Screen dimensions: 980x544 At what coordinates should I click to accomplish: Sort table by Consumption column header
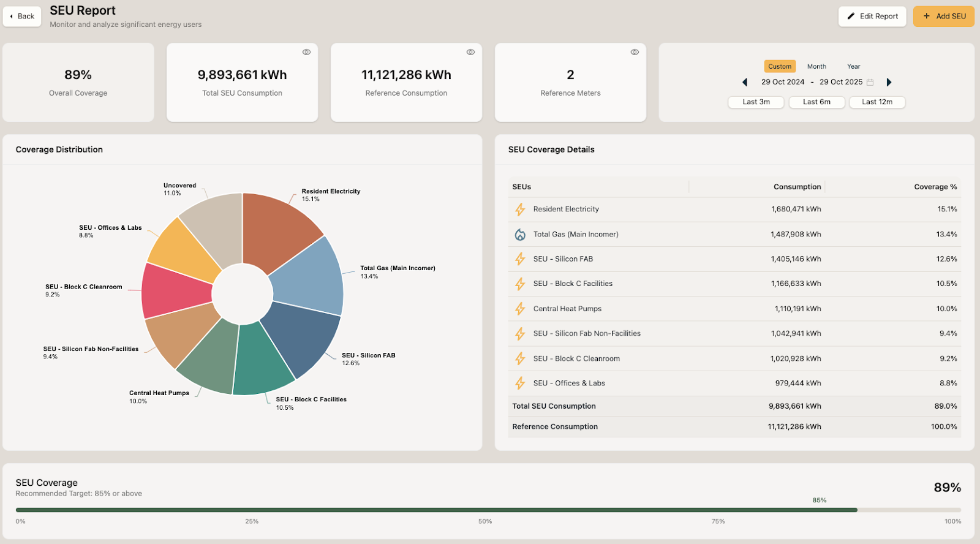tap(797, 187)
